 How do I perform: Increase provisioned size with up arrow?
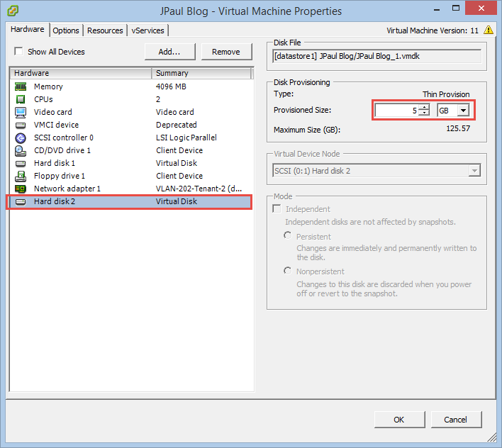424,107
